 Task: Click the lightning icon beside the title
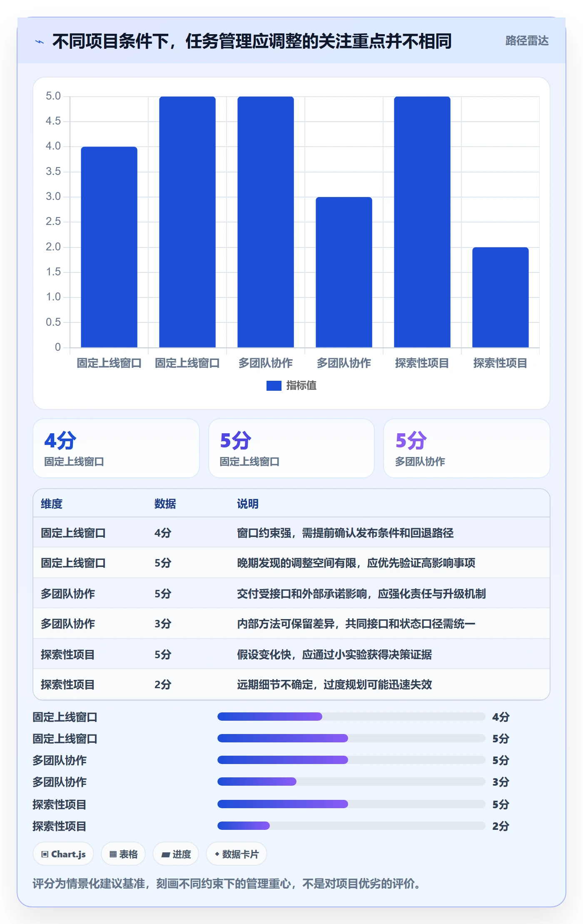pyautogui.click(x=40, y=42)
